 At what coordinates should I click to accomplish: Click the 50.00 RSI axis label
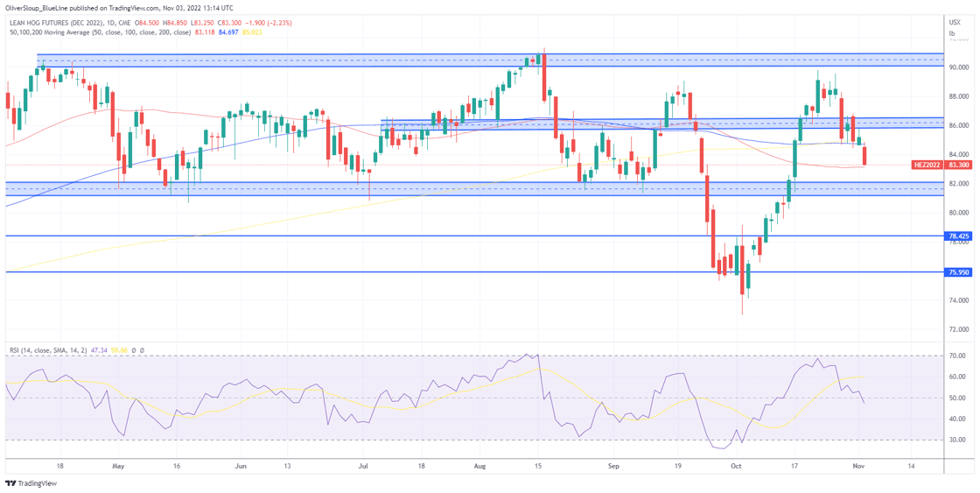957,398
